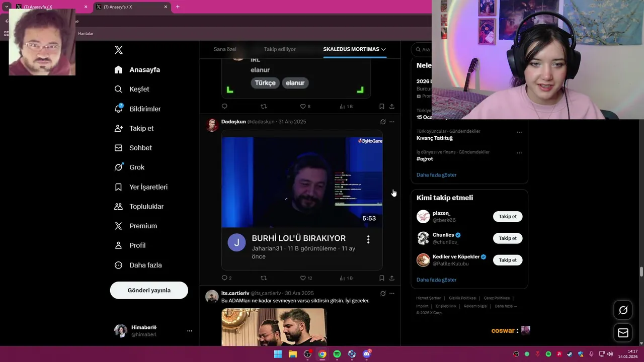This screenshot has width=644, height=362.
Task: Open a new browser tab
Action: (x=178, y=7)
